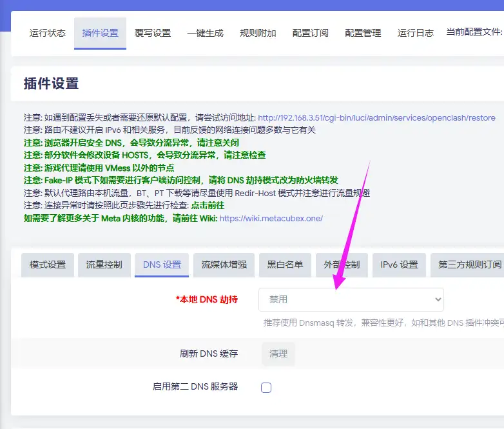Screen dimensions: 504x429
Task: Go to the 黑白名单 sub-tab
Action: click(285, 264)
